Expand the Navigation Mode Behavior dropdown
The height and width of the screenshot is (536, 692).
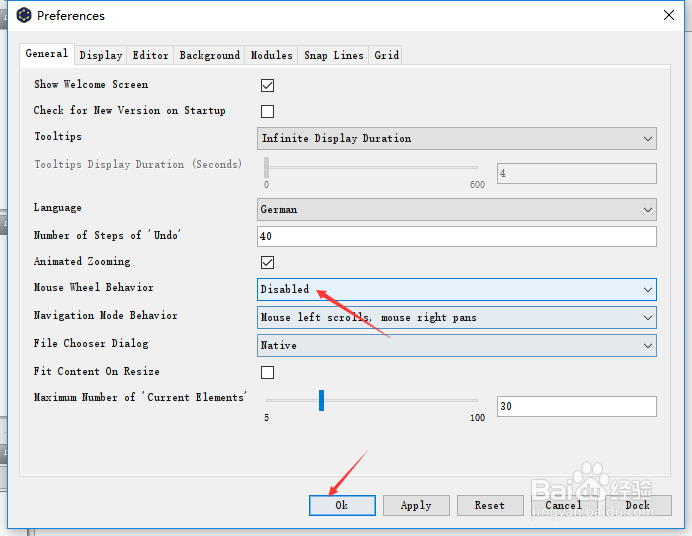click(457, 318)
